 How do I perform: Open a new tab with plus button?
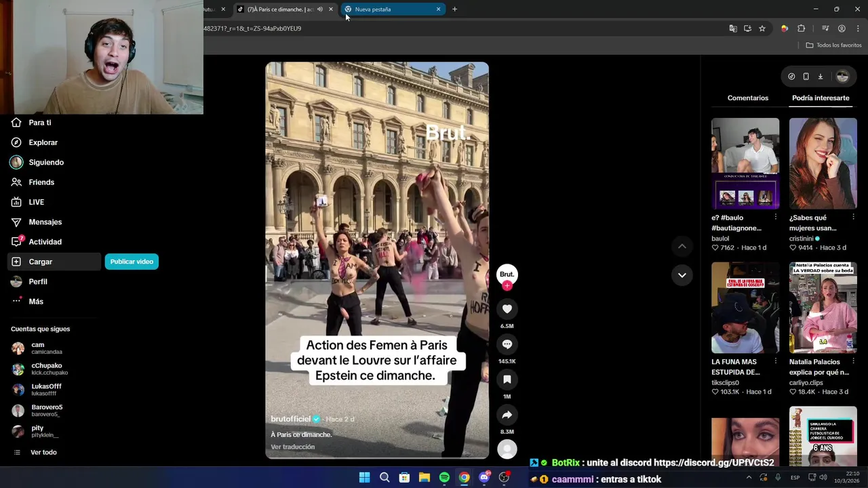coord(454,9)
